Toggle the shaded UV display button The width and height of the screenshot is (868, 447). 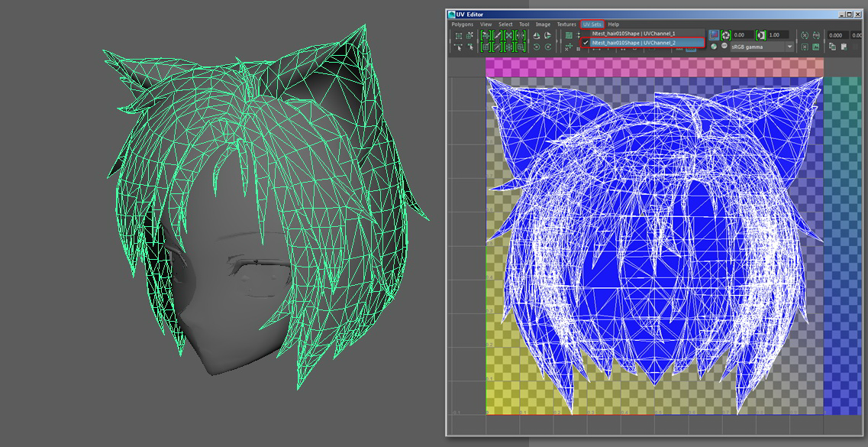pos(713,35)
